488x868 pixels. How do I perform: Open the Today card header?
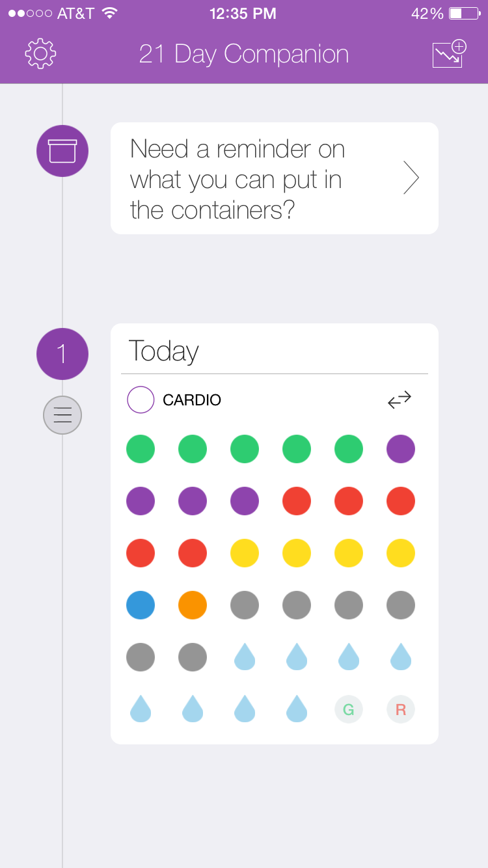tap(164, 351)
